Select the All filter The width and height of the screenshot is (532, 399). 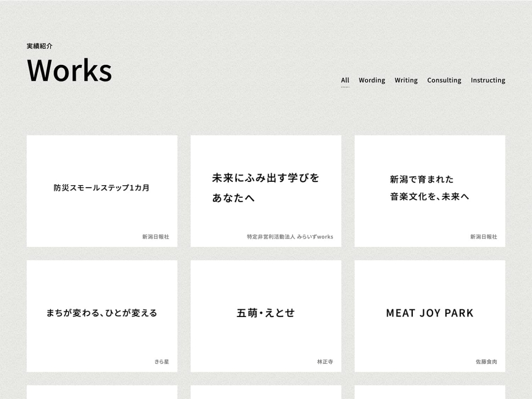coord(345,80)
